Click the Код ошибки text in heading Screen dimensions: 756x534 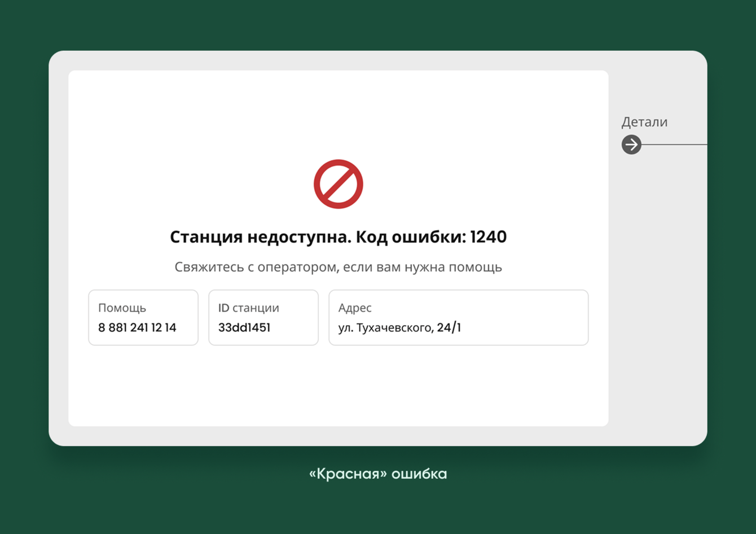[x=411, y=237]
